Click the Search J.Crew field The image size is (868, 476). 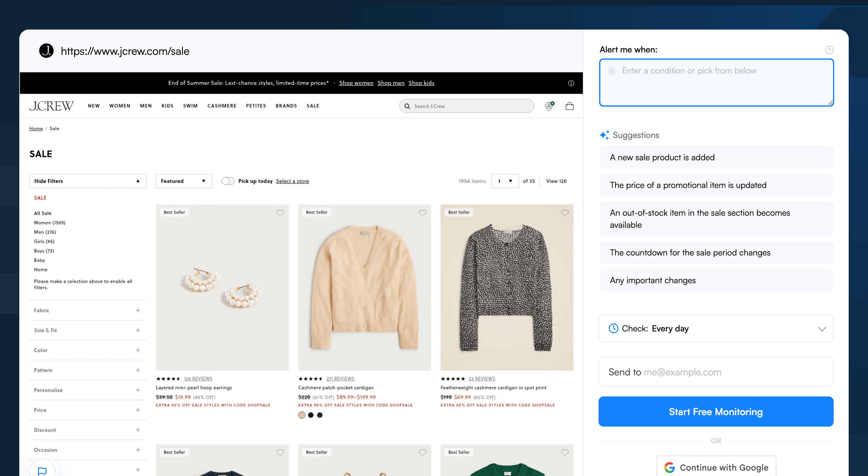[x=467, y=106]
